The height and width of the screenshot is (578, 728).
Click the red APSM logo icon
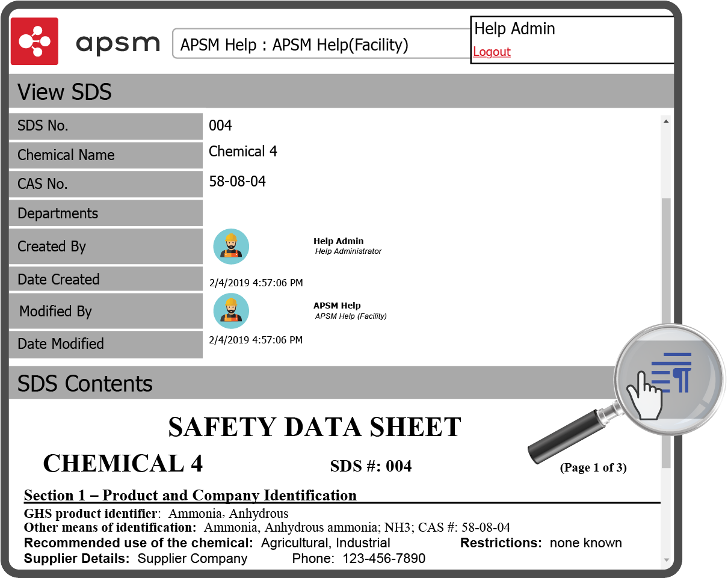tap(34, 41)
